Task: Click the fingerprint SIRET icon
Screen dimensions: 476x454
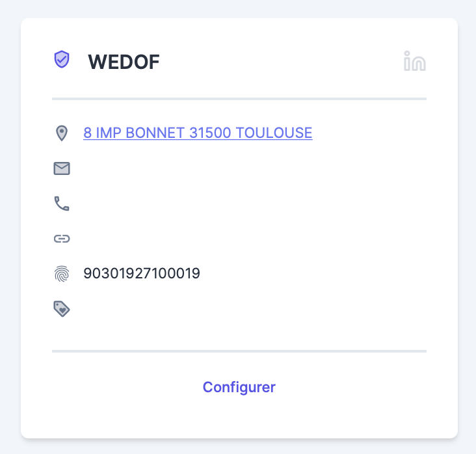Action: click(62, 274)
